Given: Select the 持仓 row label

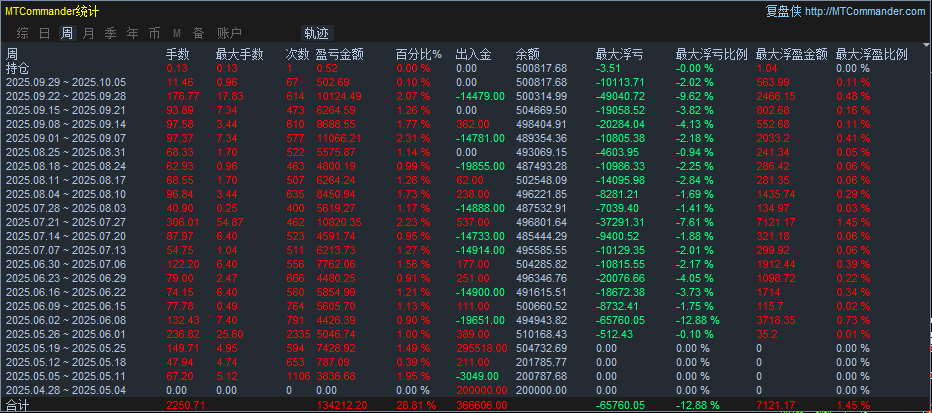Looking at the screenshot, I should (x=18, y=68).
